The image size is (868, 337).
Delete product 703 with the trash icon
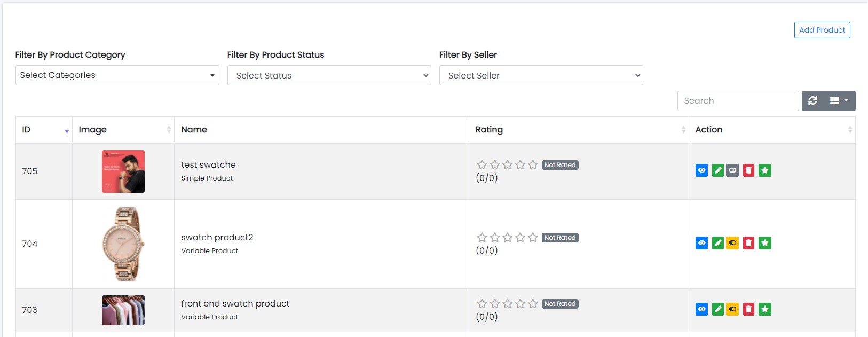coord(748,309)
